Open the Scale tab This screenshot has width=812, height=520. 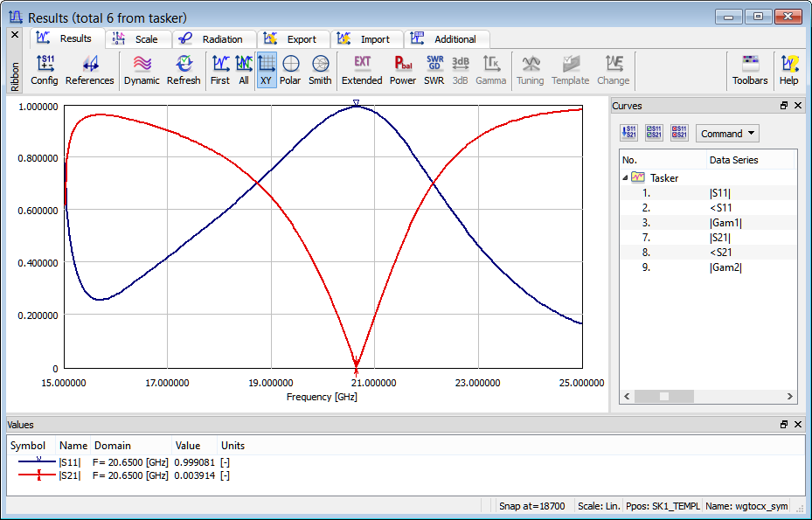[138, 39]
